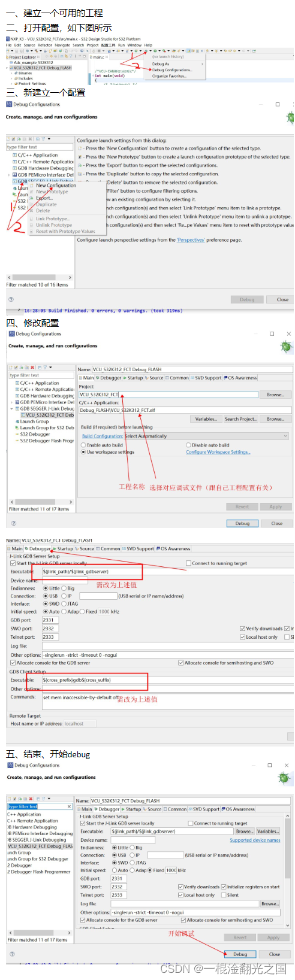The image size is (295, 980).
Task: Select VCU_S32K312_FCT Debug_FLAS entry in final dialog tree
Action: [40, 846]
